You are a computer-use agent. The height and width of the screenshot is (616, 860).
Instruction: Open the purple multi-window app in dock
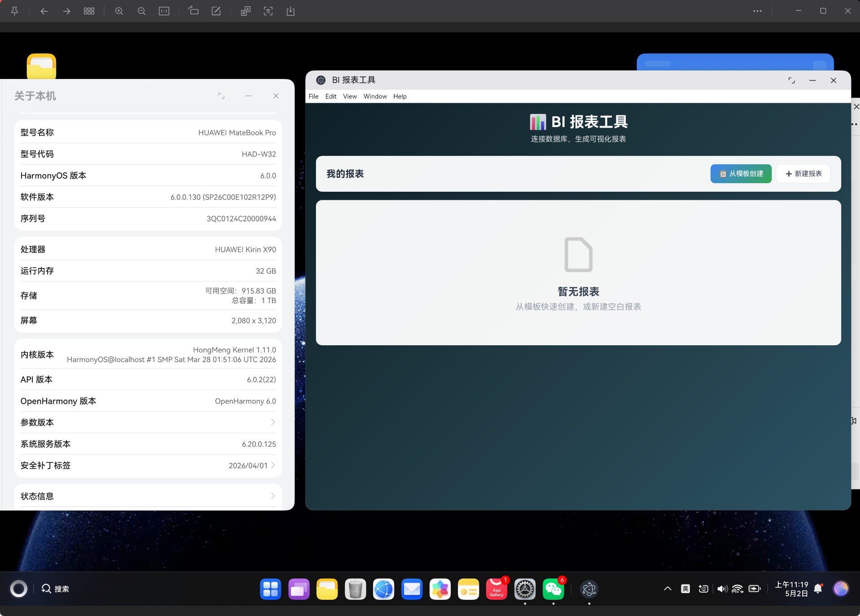[299, 589]
